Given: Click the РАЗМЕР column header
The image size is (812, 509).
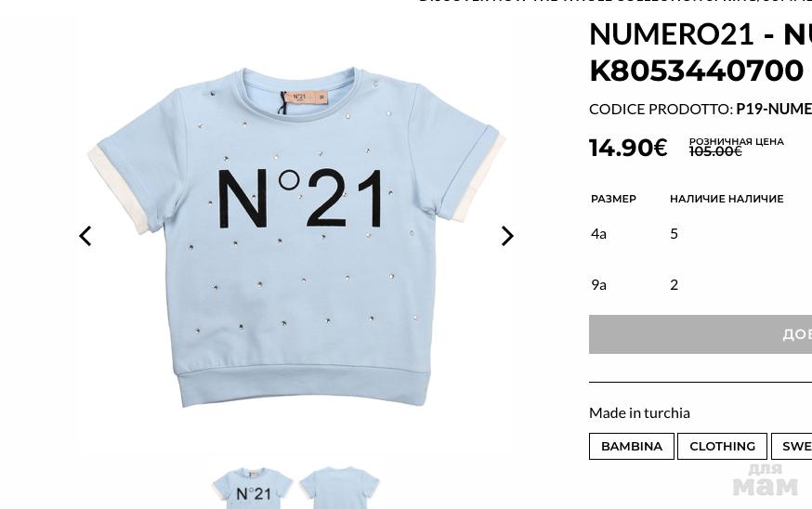Looking at the screenshot, I should pos(614,199).
